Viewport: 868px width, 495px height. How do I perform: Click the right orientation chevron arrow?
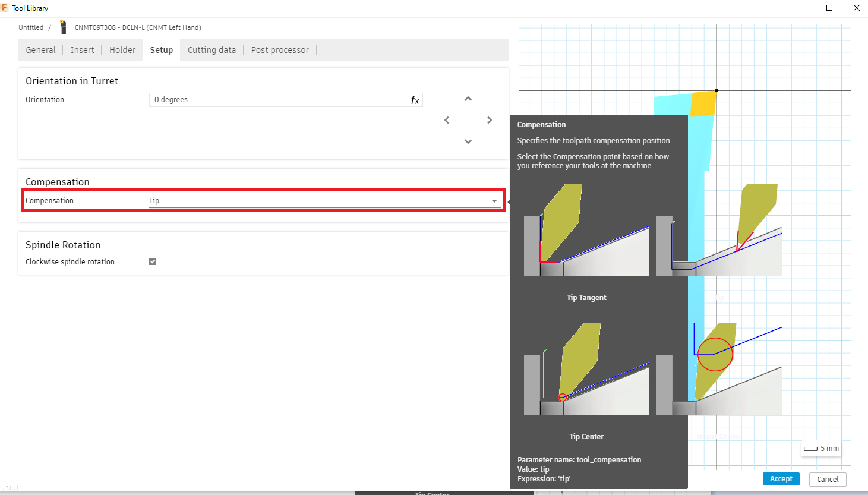(489, 119)
